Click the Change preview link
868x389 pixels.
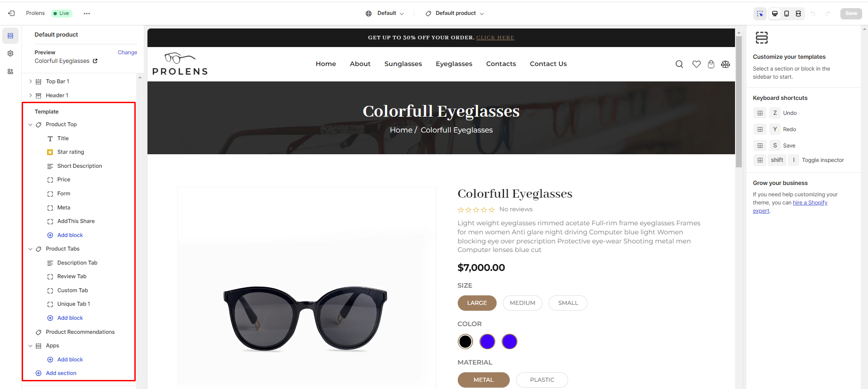[128, 52]
